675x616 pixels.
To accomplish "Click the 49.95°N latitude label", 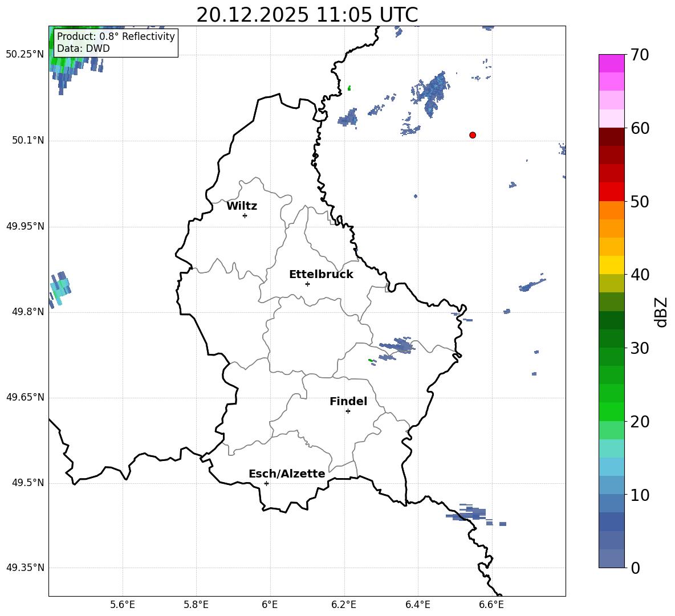I will coord(25,226).
